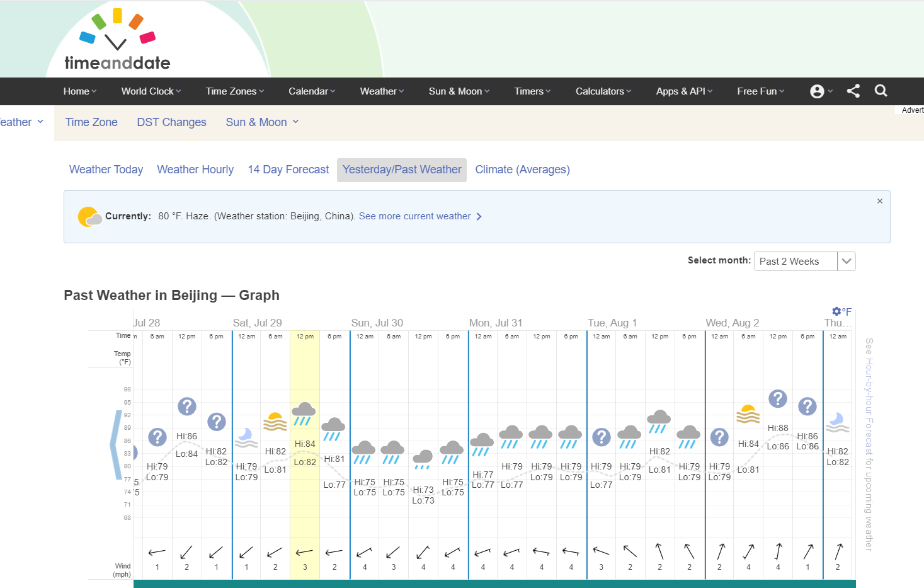Click See Hour-by-hour Forecast vertical link

(x=869, y=444)
